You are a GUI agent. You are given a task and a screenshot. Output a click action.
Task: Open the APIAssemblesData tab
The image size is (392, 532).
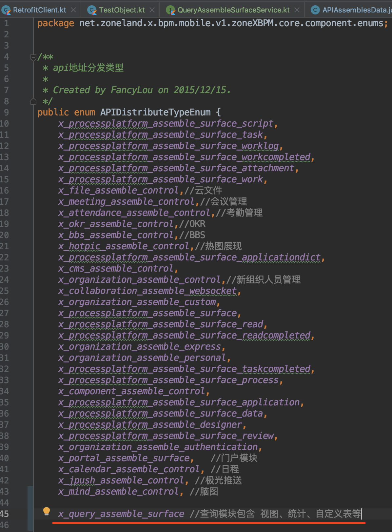[356, 10]
